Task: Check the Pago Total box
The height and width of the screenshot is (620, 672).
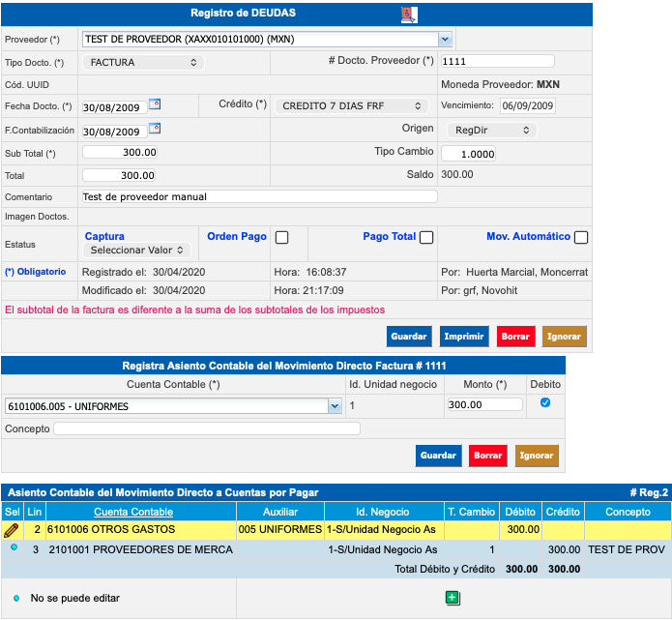Action: point(425,237)
